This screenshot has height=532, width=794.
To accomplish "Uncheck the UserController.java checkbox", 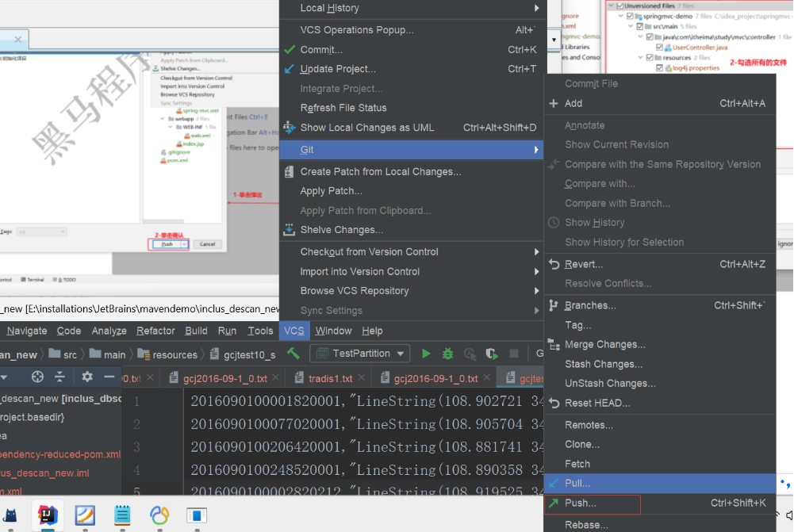I will point(659,48).
